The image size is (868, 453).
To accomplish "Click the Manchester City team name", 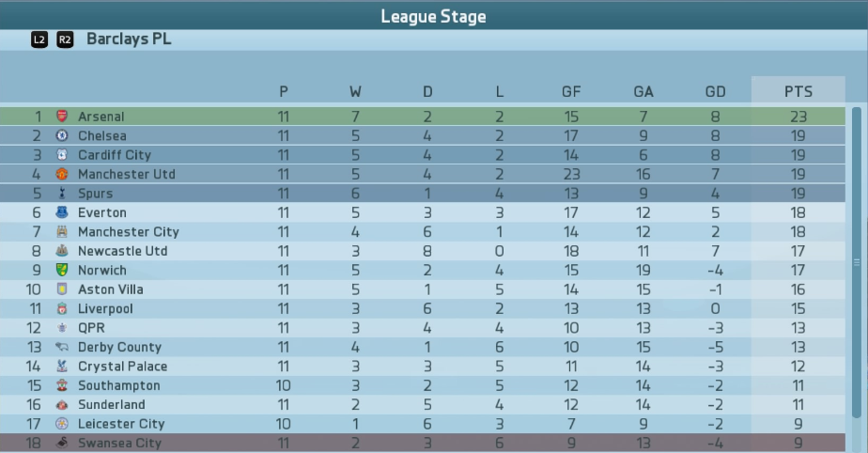I will tap(129, 231).
